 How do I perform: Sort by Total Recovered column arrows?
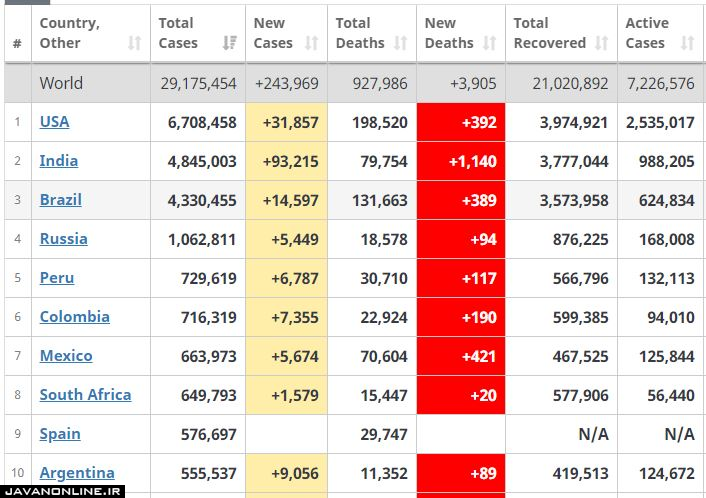coord(602,43)
